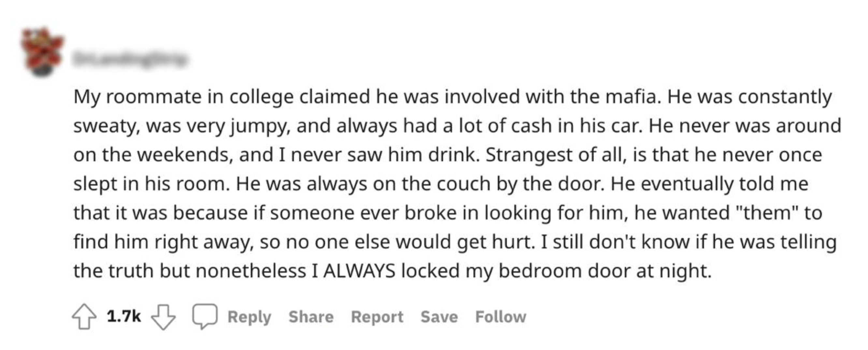Click the capitalized word "ALWAYS"
The height and width of the screenshot is (350, 868).
point(359,271)
